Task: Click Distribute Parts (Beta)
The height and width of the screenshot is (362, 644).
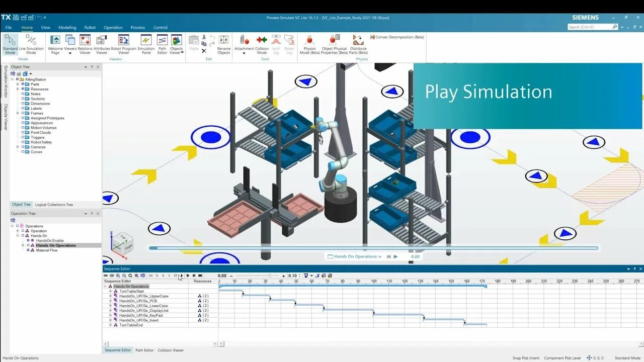Action: point(358,44)
